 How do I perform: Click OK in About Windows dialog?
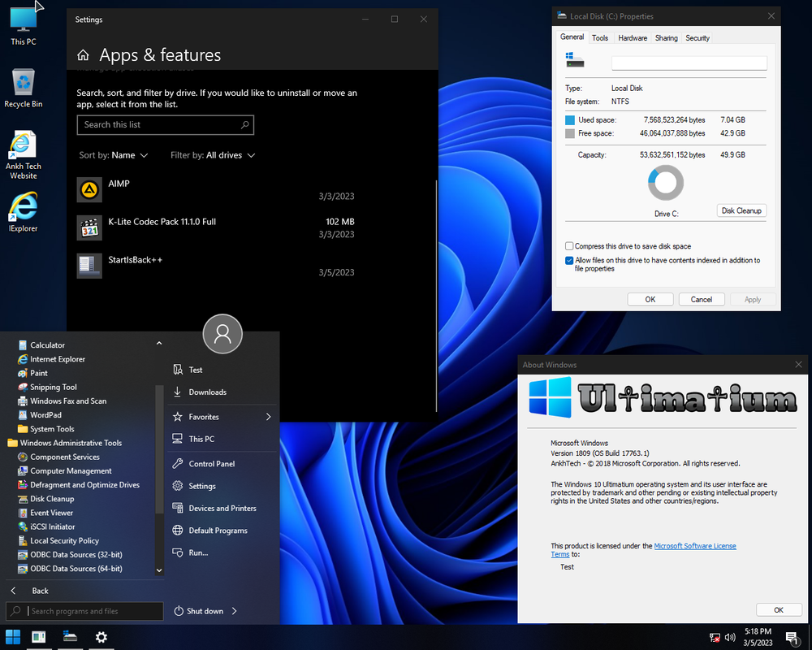tap(779, 610)
